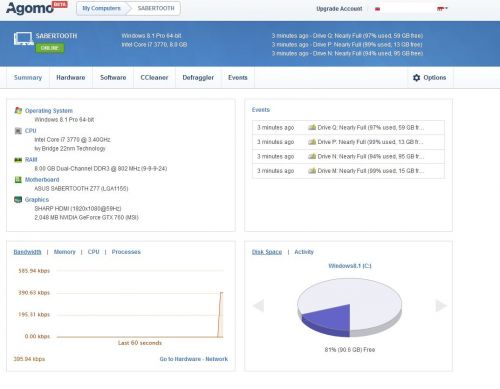500x389 pixels.
Task: Show previous drive with left arrow
Action: (x=259, y=305)
